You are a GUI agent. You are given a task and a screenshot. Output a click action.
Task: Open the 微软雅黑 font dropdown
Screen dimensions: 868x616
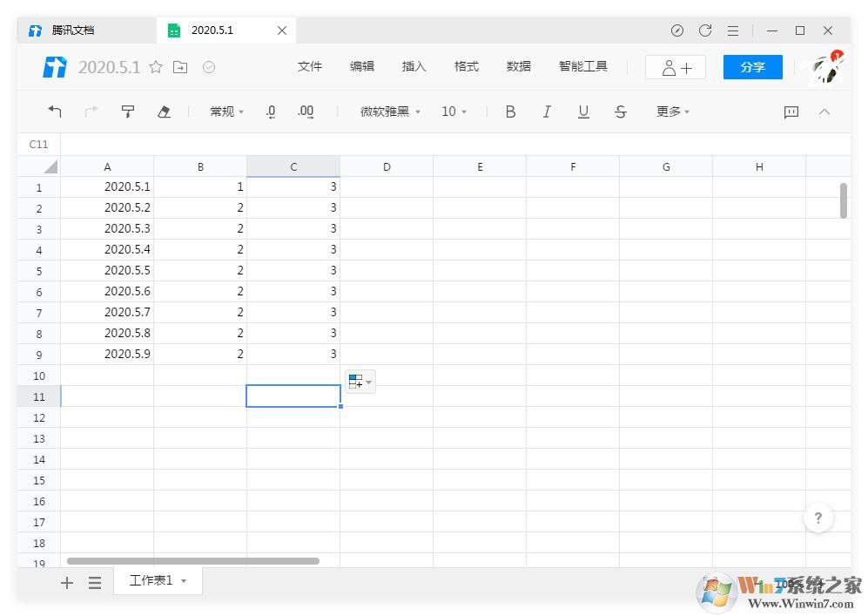pos(388,112)
